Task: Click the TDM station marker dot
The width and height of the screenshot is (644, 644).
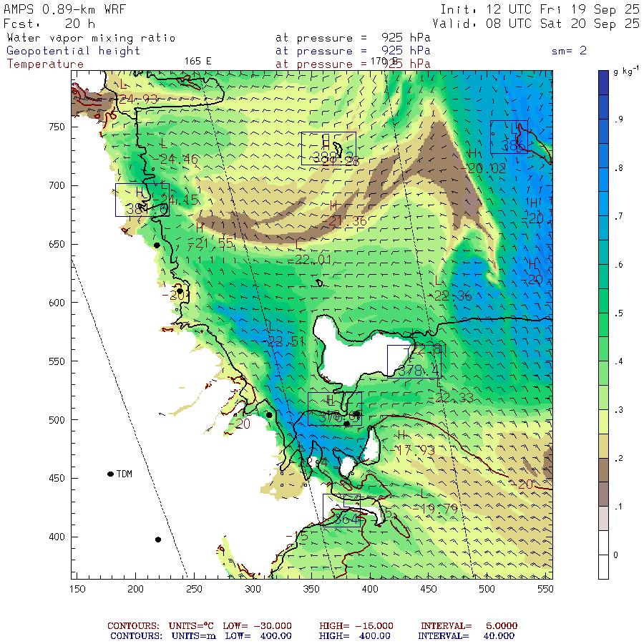Action: pos(110,474)
